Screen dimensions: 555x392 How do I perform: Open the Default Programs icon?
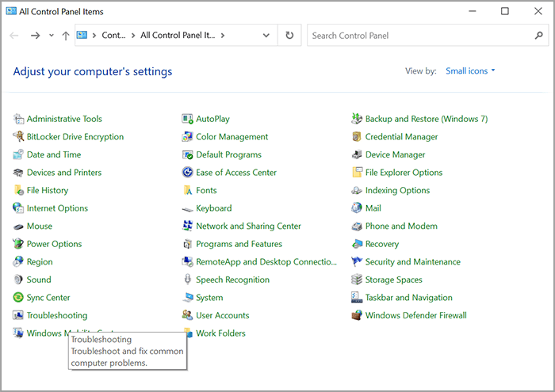point(188,154)
